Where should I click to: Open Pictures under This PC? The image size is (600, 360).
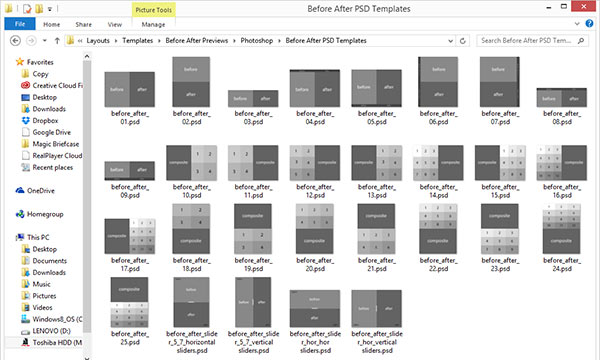click(x=39, y=296)
